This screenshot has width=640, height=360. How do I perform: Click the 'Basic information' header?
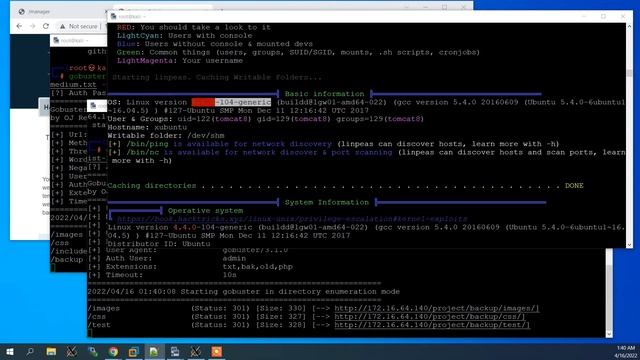(x=324, y=94)
